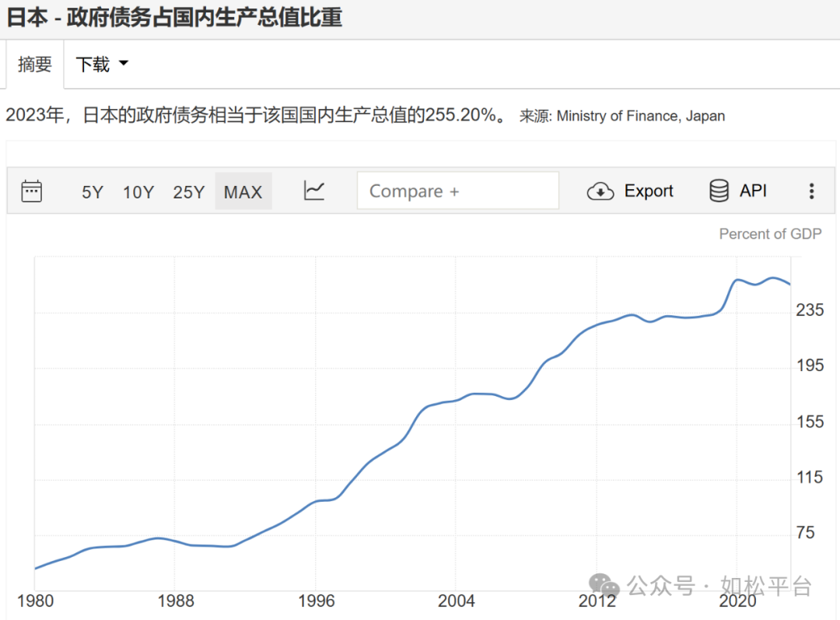Click the 2012 label on the x-axis
The width and height of the screenshot is (840, 620).
coord(597,601)
